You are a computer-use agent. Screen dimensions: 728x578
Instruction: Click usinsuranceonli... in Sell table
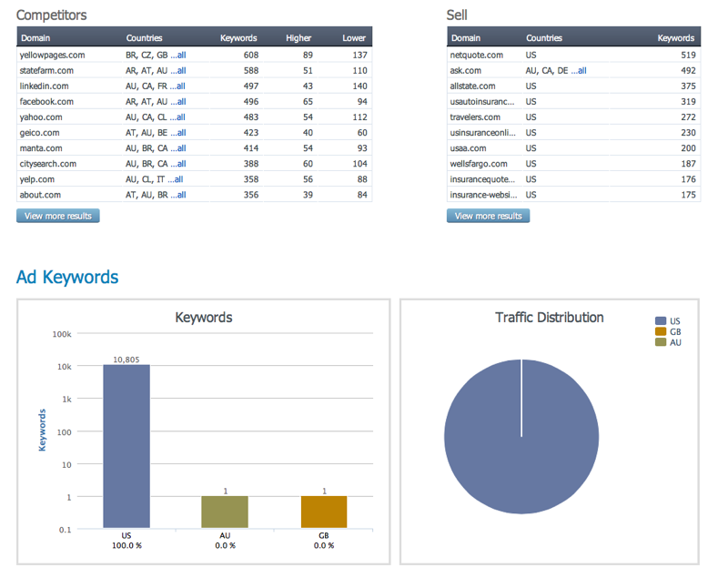(482, 133)
